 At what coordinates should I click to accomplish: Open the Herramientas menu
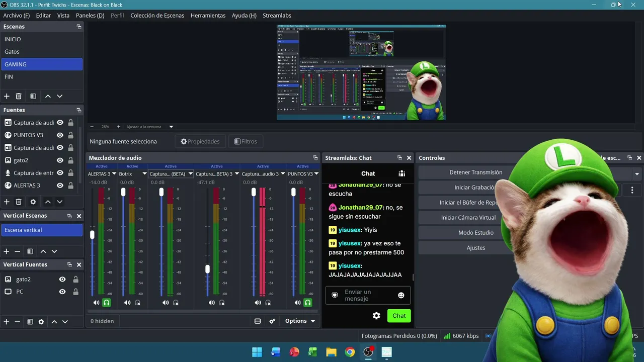click(x=208, y=16)
